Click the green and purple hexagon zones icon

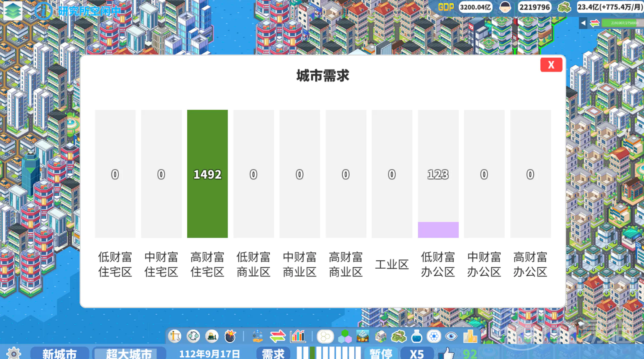[x=344, y=336]
